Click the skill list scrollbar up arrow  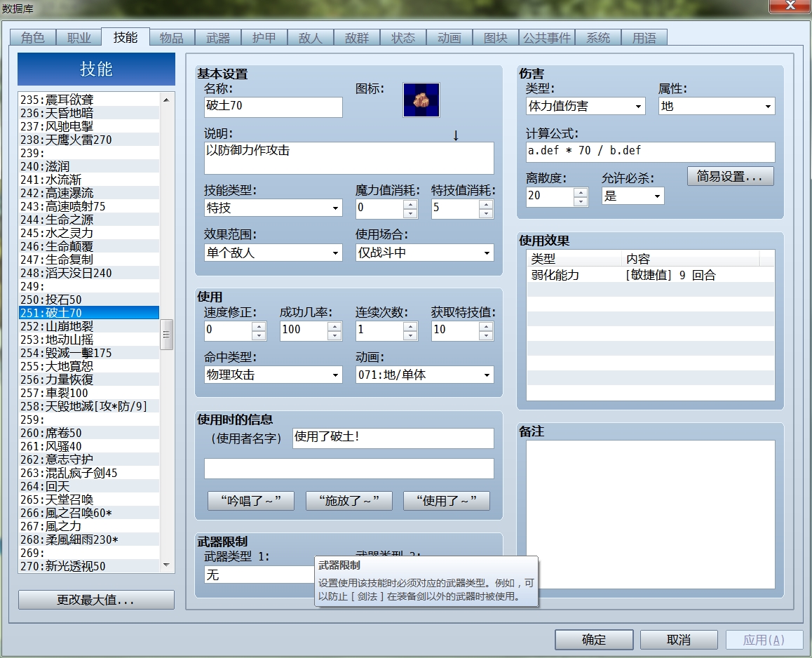coord(166,100)
